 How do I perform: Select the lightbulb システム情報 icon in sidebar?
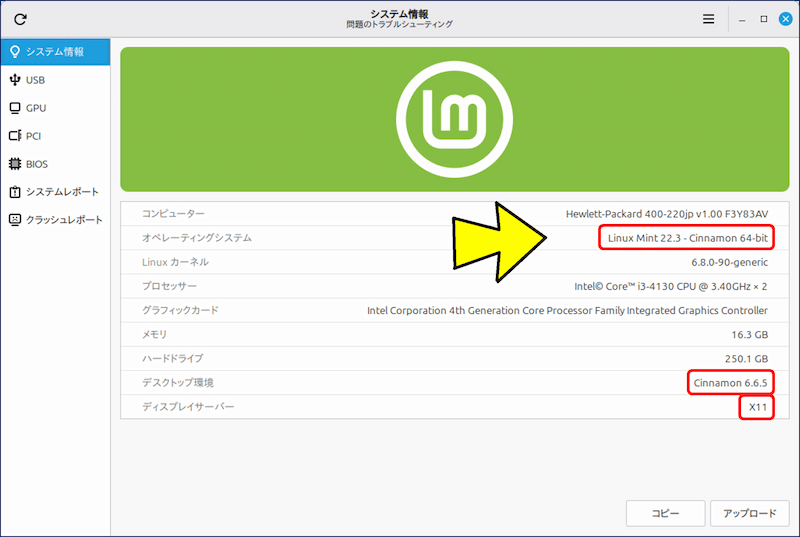tap(15, 52)
